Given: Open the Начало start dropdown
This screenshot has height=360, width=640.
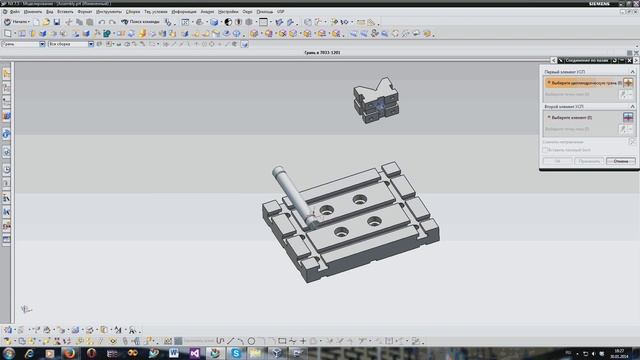Looking at the screenshot, I should click(17, 22).
